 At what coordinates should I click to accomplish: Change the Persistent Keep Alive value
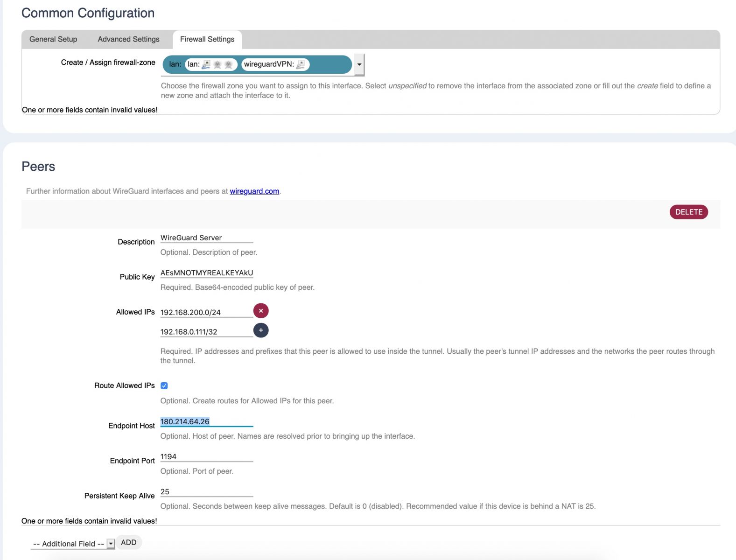click(207, 491)
